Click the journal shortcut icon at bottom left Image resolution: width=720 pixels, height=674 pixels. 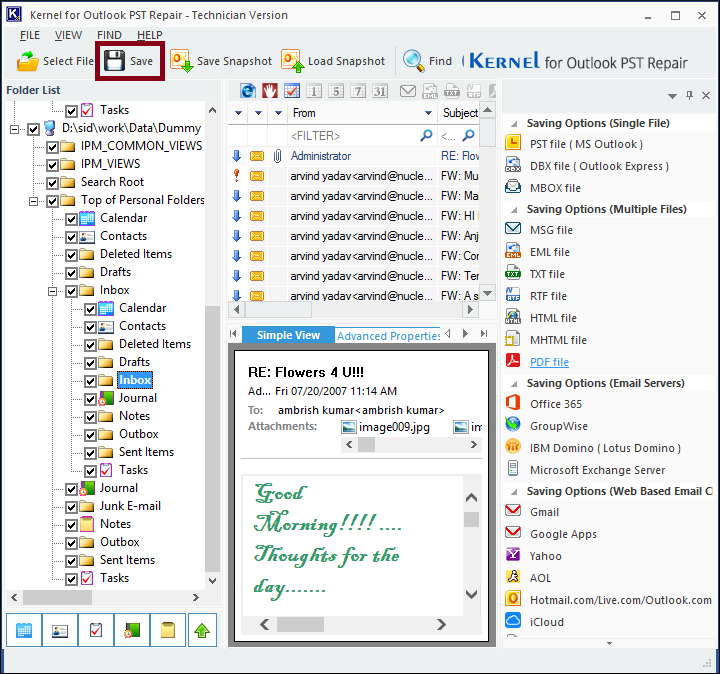tap(132, 630)
